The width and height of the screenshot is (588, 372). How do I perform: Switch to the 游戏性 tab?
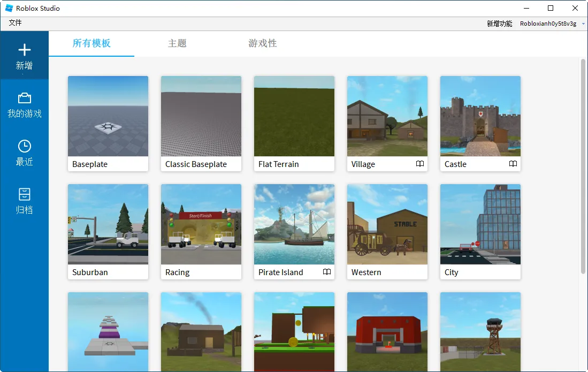point(262,43)
